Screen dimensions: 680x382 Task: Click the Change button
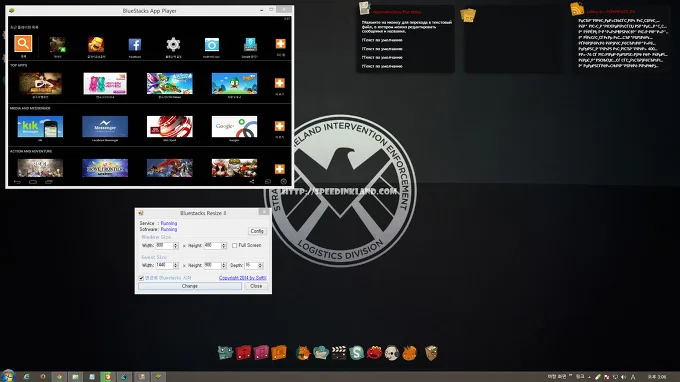[x=190, y=286]
